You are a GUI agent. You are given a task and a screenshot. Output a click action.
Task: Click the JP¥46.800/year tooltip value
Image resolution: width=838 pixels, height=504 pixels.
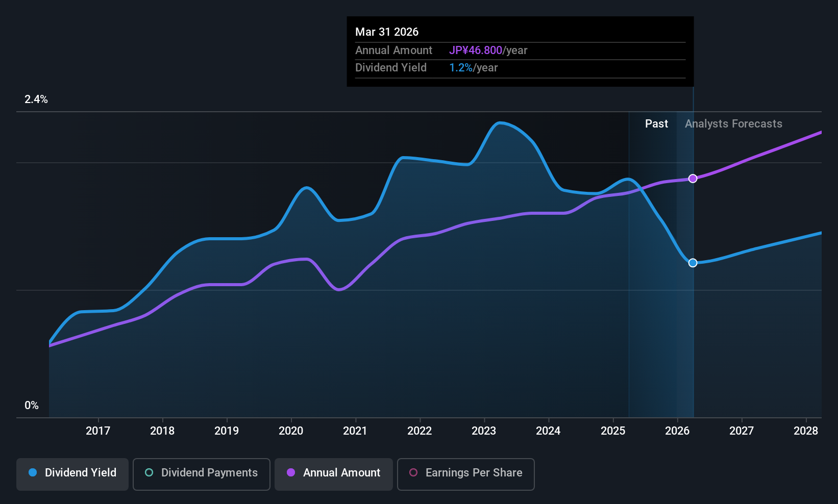coord(488,51)
